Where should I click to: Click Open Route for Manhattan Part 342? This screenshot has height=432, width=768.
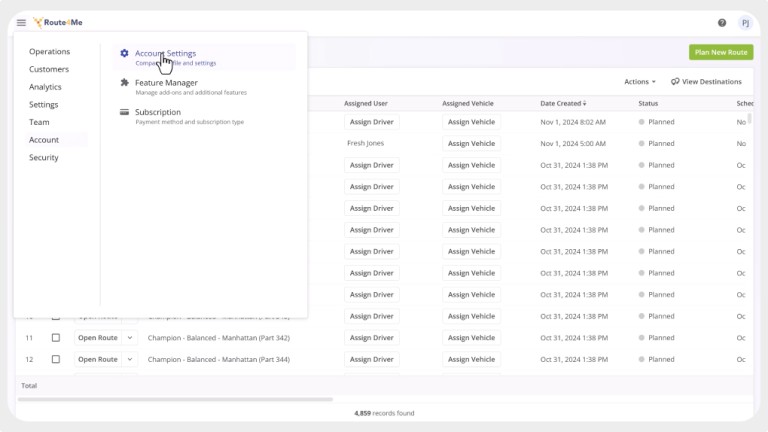pos(98,337)
